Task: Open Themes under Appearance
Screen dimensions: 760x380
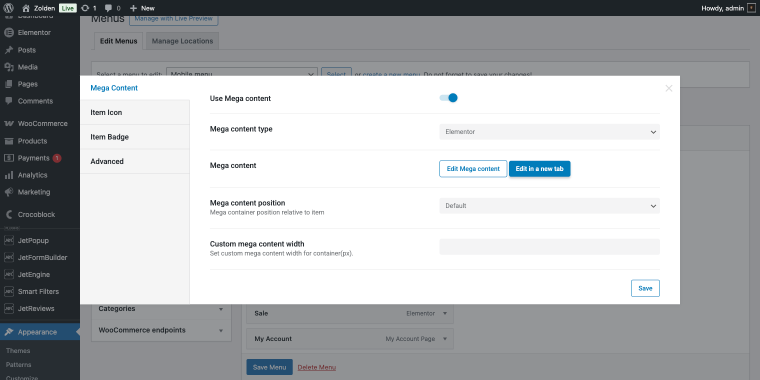Action: pyautogui.click(x=18, y=351)
